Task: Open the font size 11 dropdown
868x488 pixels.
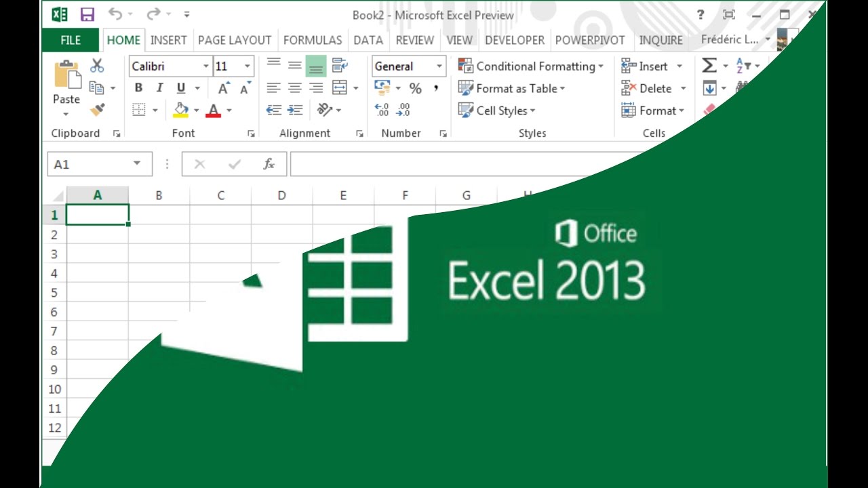Action: (247, 66)
